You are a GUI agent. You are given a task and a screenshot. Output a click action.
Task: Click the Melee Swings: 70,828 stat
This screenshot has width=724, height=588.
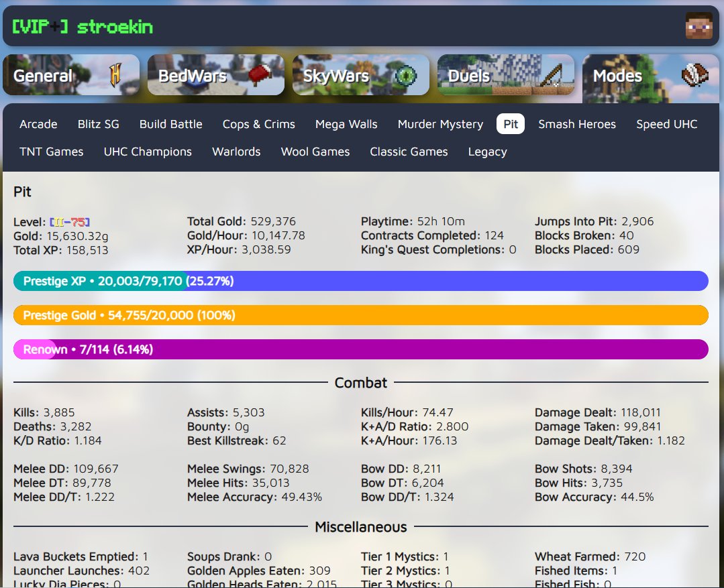pos(248,469)
